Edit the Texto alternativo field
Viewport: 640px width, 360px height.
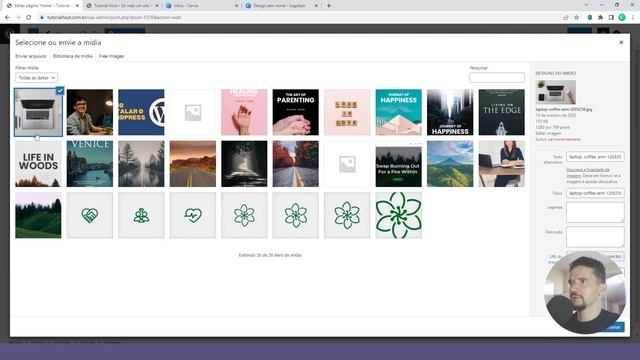(595, 157)
